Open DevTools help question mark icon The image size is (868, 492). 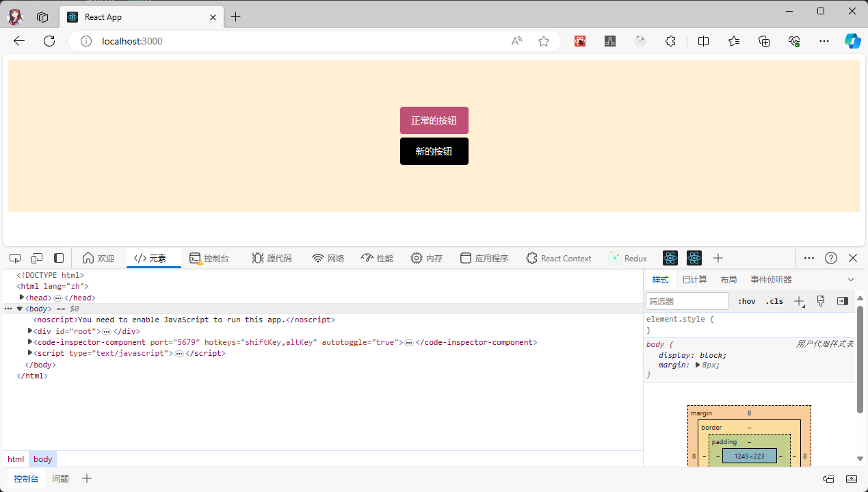pyautogui.click(x=831, y=258)
